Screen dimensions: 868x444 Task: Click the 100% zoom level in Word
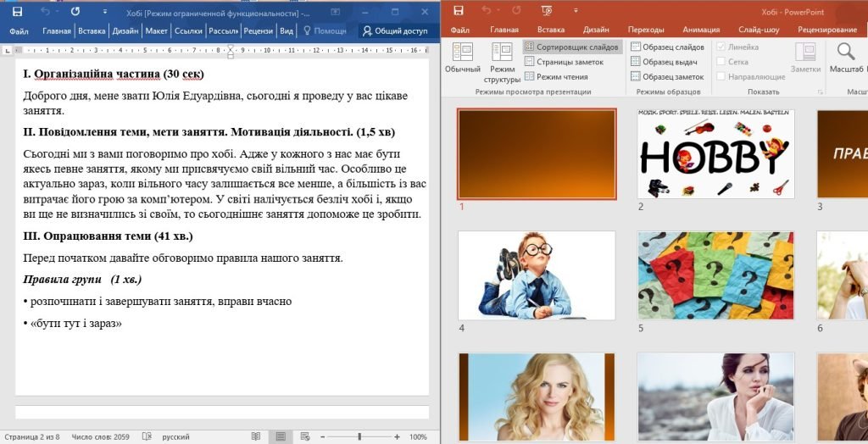[418, 437]
